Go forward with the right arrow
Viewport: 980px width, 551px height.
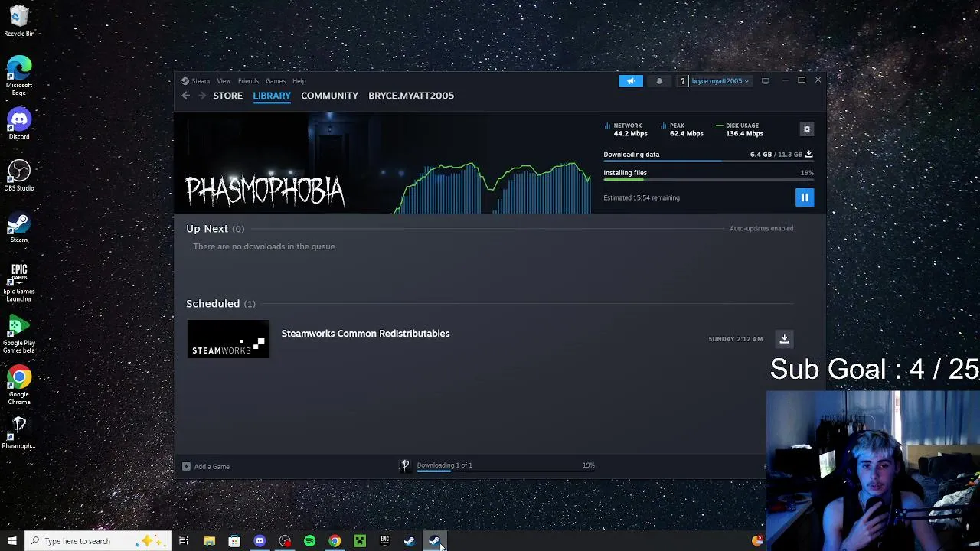pyautogui.click(x=202, y=96)
